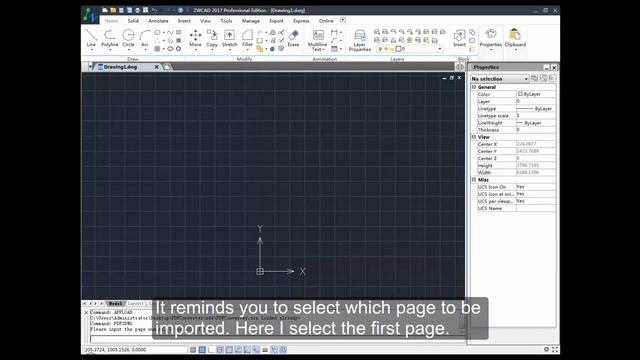640x360 pixels.
Task: Toggle the object snap status bar button
Action: [x=229, y=349]
